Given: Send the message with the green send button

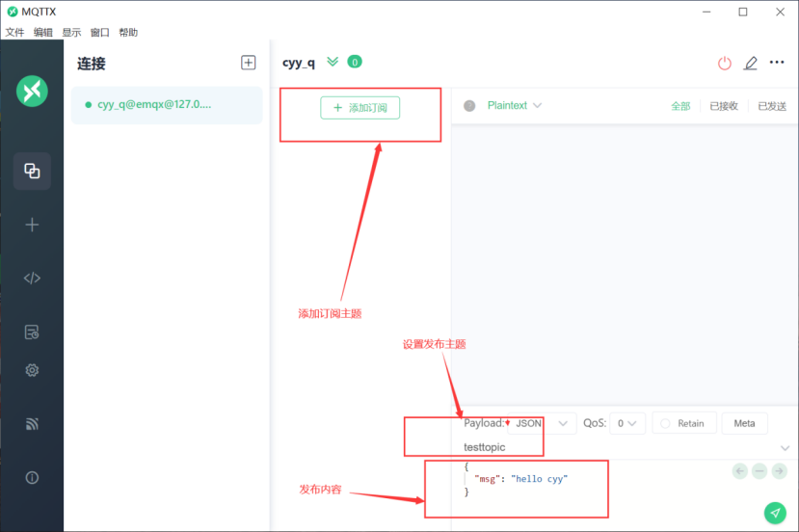Looking at the screenshot, I should [775, 513].
